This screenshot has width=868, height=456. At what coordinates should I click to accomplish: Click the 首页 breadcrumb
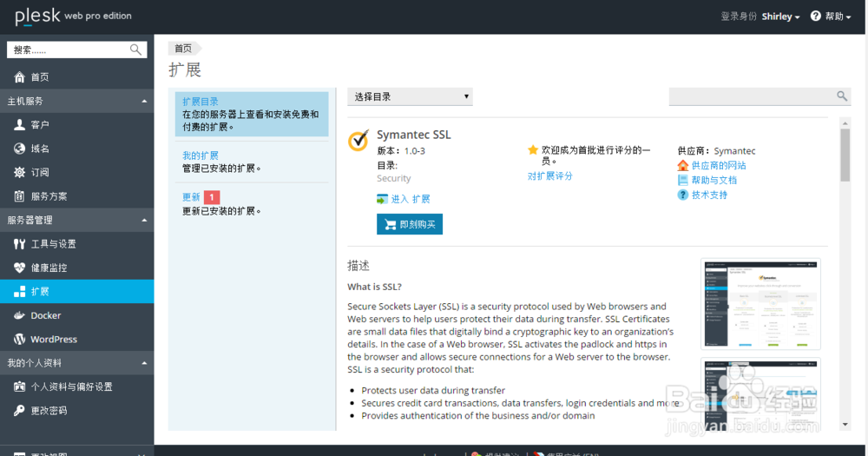183,48
